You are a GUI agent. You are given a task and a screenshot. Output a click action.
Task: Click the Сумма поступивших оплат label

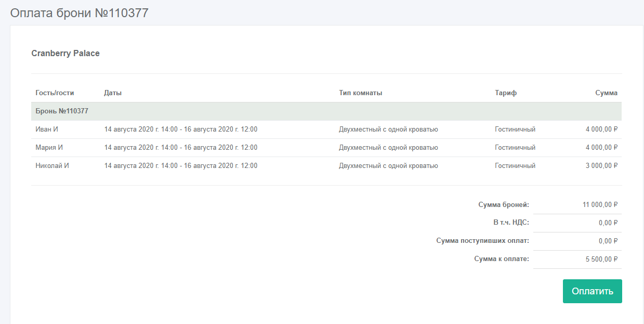click(482, 241)
